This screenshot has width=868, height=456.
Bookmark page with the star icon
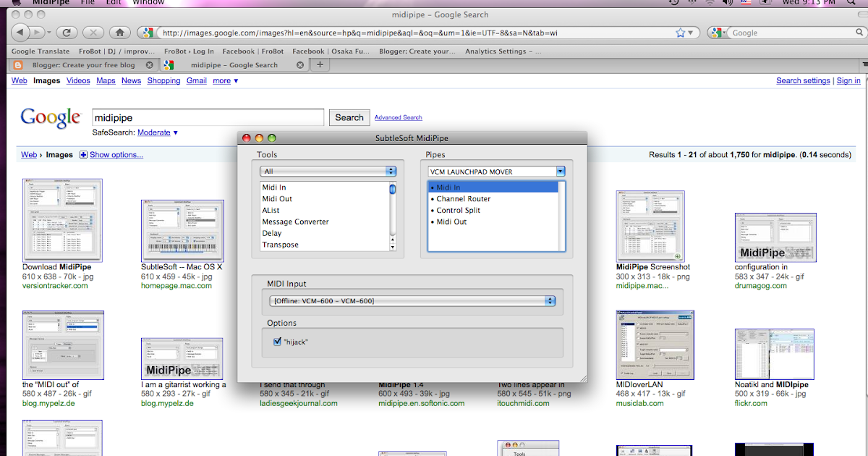[x=680, y=33]
